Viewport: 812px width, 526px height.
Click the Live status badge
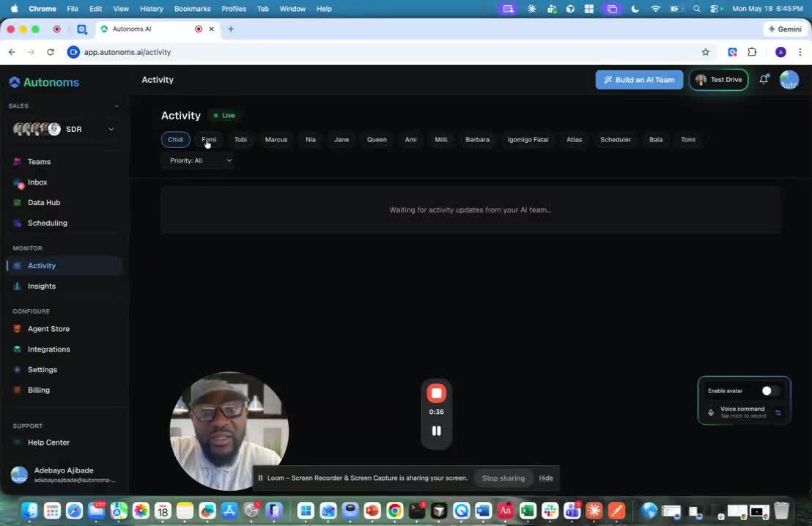[224, 116]
